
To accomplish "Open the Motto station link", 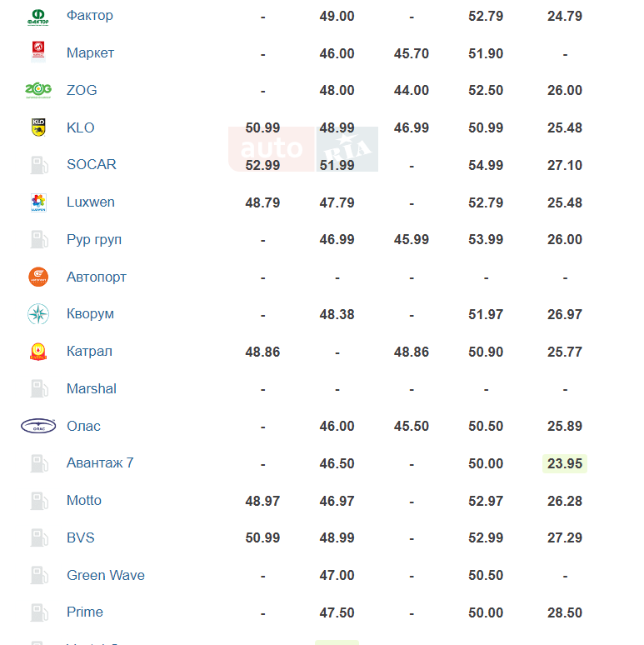I will coord(84,501).
